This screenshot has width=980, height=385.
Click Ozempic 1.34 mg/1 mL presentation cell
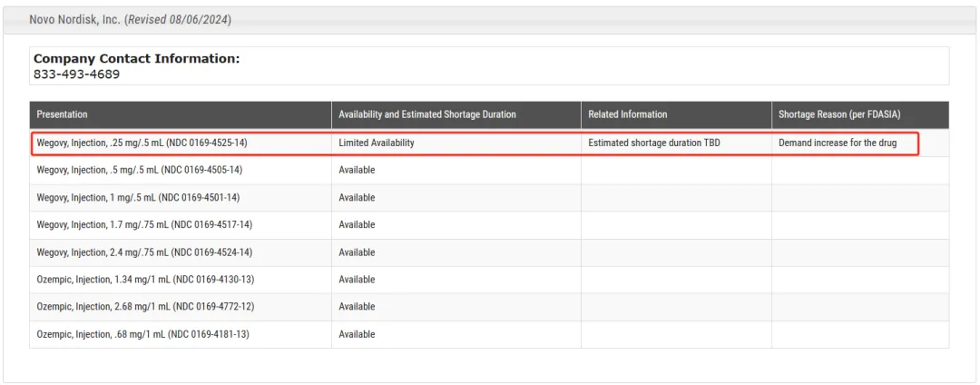(x=145, y=280)
